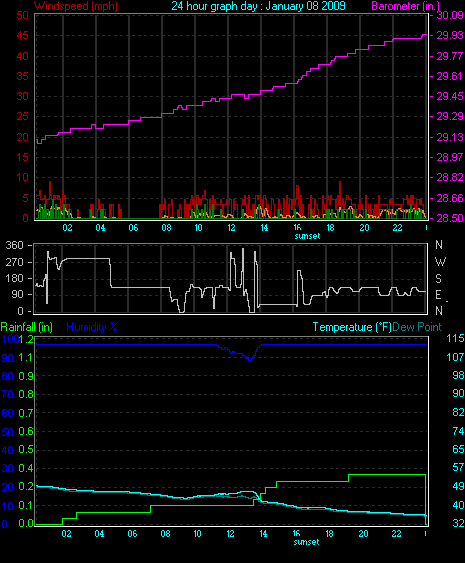Click the 115 temperature scale value

[455, 338]
